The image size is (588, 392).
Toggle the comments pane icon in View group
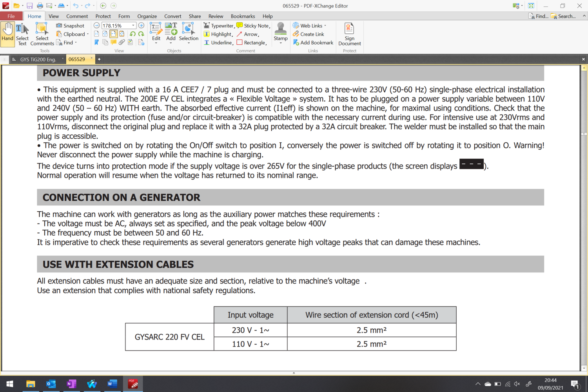coord(113,42)
